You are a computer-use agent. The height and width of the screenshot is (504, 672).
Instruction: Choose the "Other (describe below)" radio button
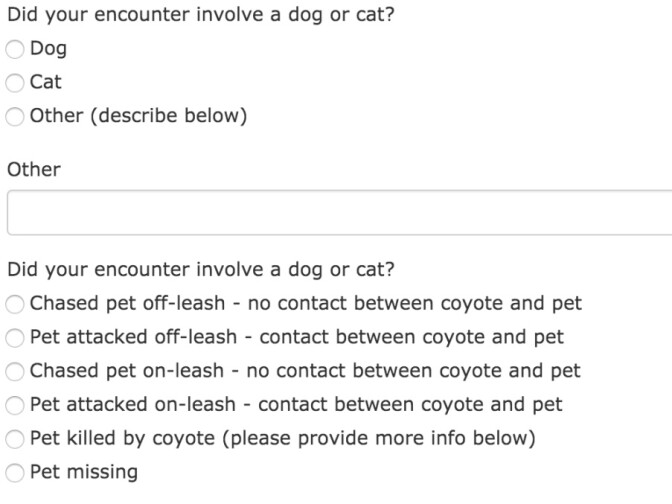[16, 116]
